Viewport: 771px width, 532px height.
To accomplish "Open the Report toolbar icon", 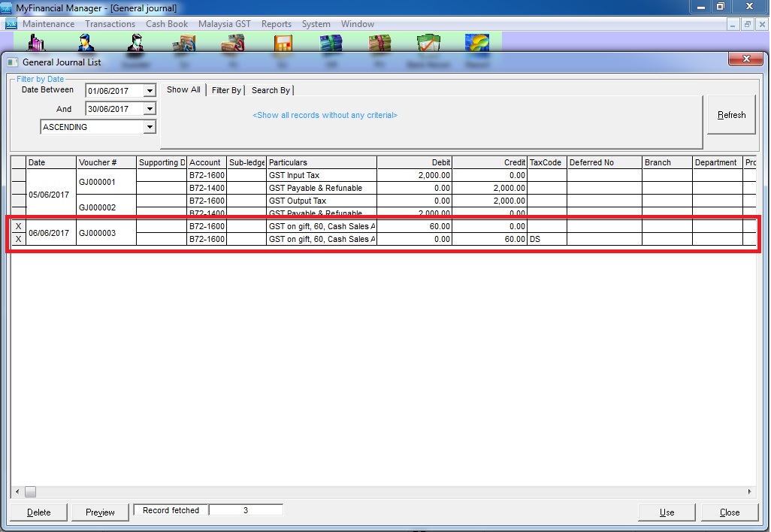I will tap(477, 43).
